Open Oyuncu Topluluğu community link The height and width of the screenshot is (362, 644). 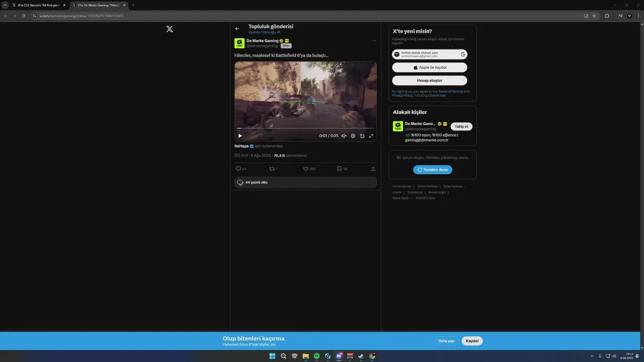tap(264, 32)
